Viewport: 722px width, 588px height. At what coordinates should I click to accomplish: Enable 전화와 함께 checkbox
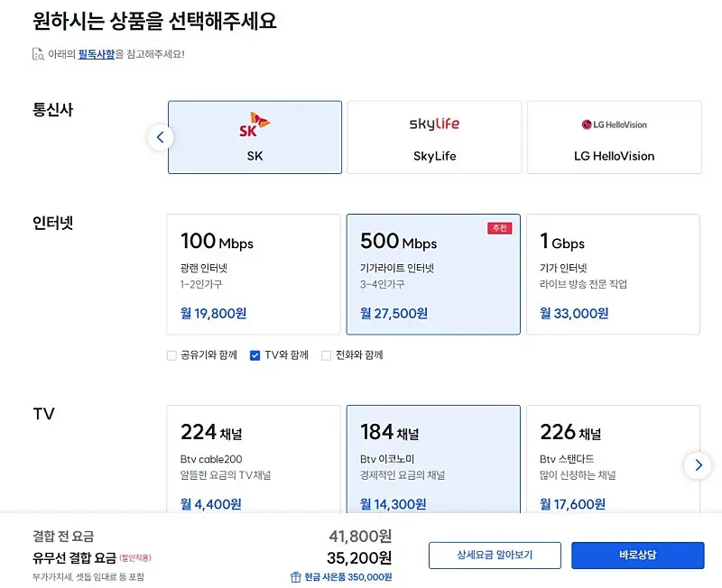tap(326, 355)
